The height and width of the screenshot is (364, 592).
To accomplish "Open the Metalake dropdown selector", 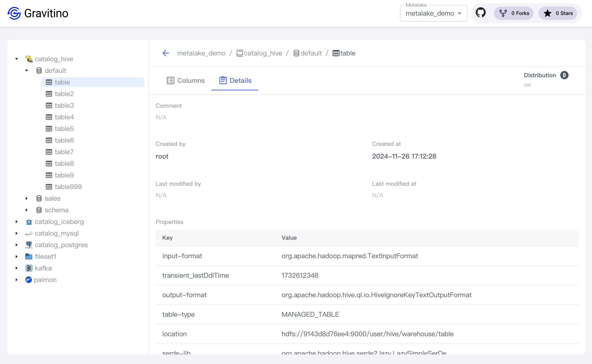I will pos(433,13).
